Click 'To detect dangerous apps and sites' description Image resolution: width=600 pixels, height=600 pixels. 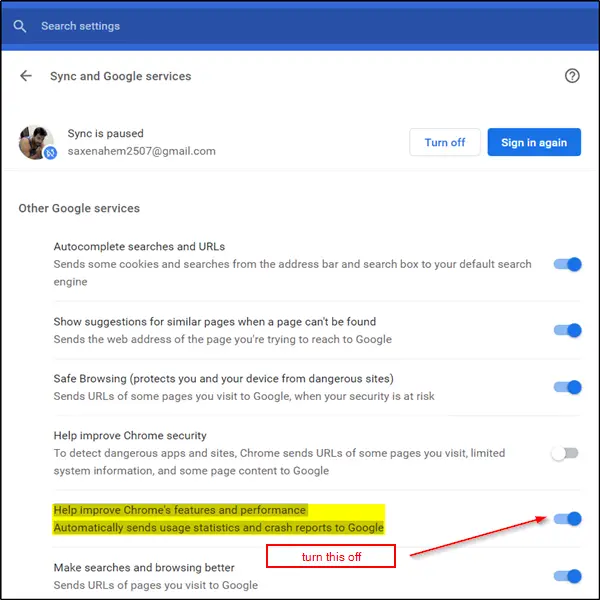tap(279, 462)
